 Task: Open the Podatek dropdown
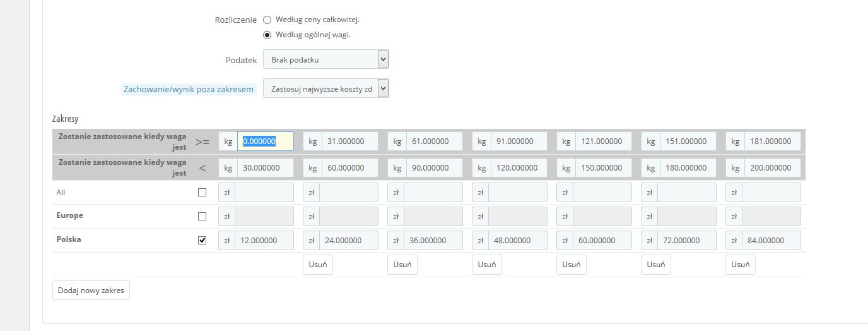[325, 60]
